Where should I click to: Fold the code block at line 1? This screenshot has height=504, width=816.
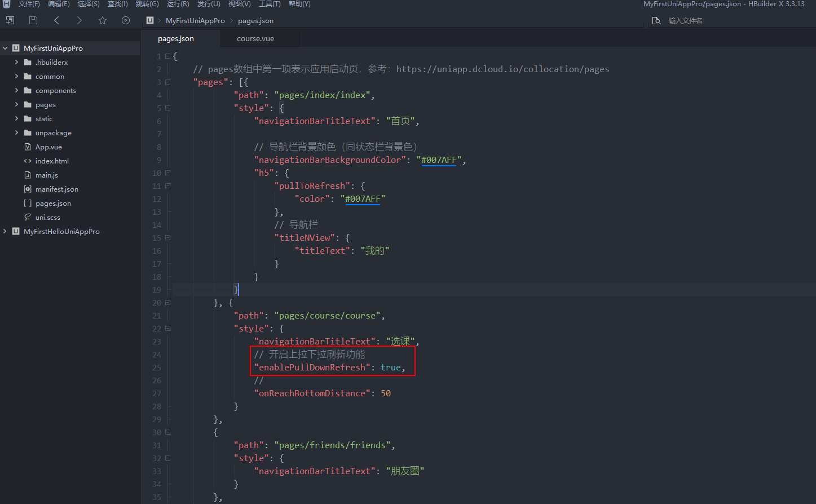(x=167, y=56)
